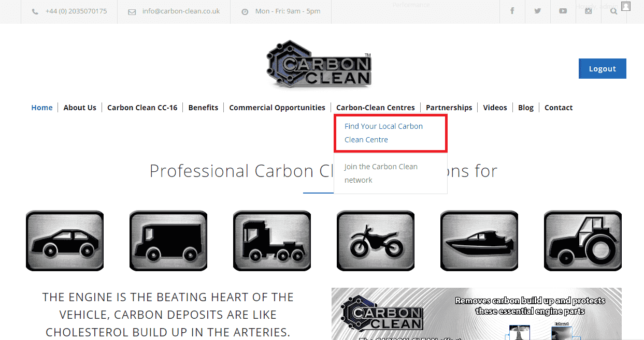Select the motorcycle vehicle icon
The width and height of the screenshot is (644, 340).
pyautogui.click(x=376, y=241)
